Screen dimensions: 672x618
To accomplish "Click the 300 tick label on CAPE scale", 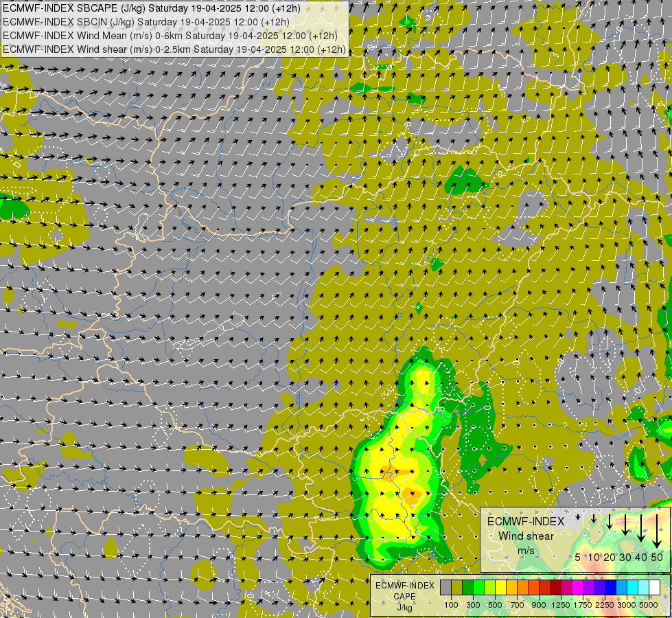I will [x=473, y=605].
